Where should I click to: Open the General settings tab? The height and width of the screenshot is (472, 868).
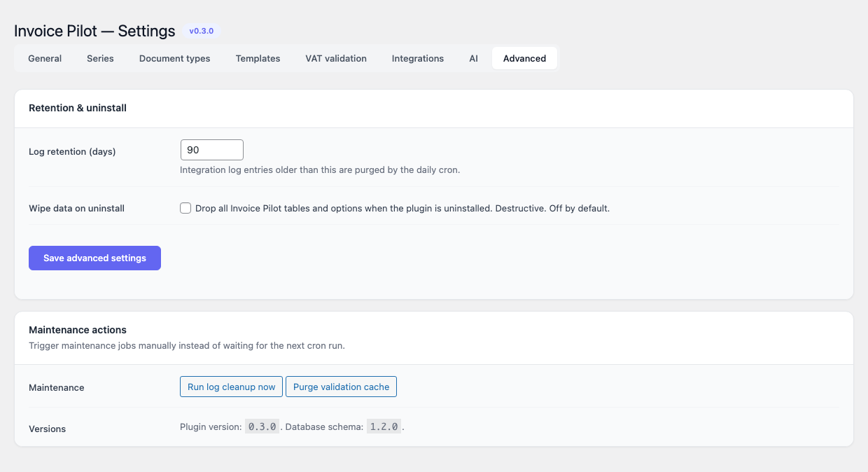pos(45,59)
